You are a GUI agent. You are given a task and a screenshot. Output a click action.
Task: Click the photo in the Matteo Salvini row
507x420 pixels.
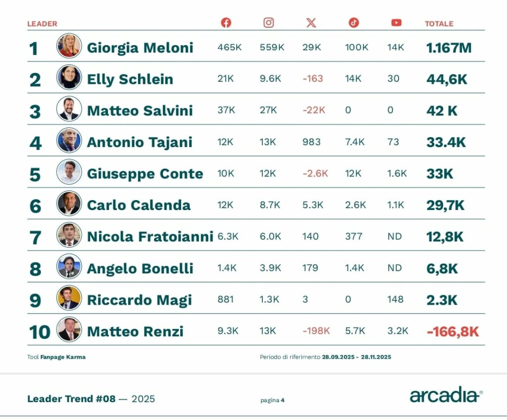tap(69, 109)
